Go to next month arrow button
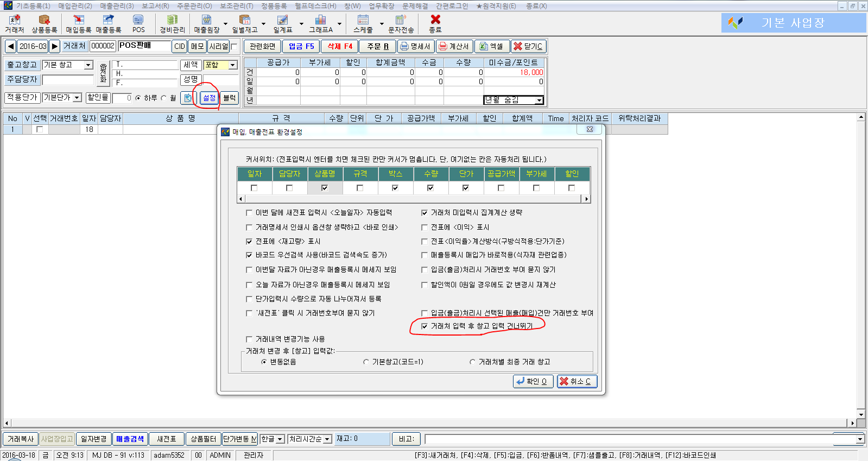 [x=54, y=46]
